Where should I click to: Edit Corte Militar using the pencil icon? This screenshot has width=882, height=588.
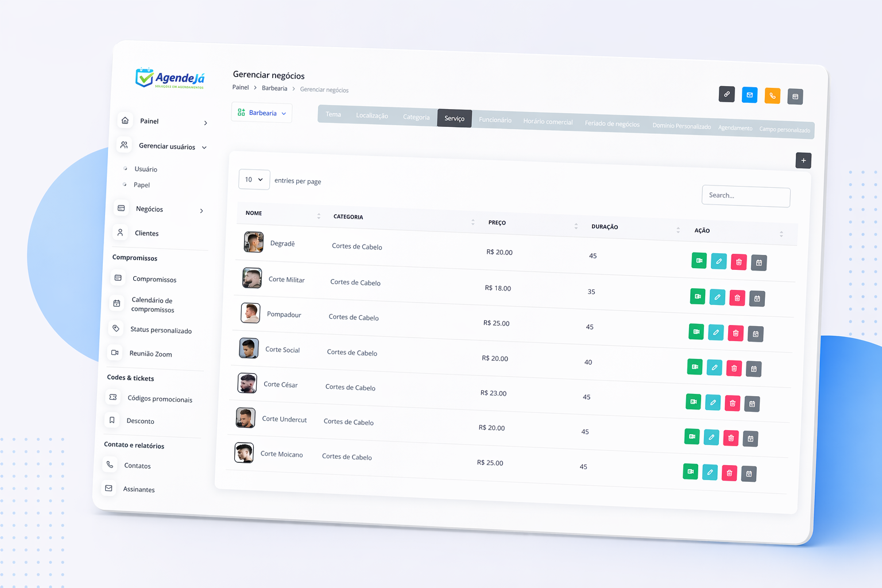717,297
